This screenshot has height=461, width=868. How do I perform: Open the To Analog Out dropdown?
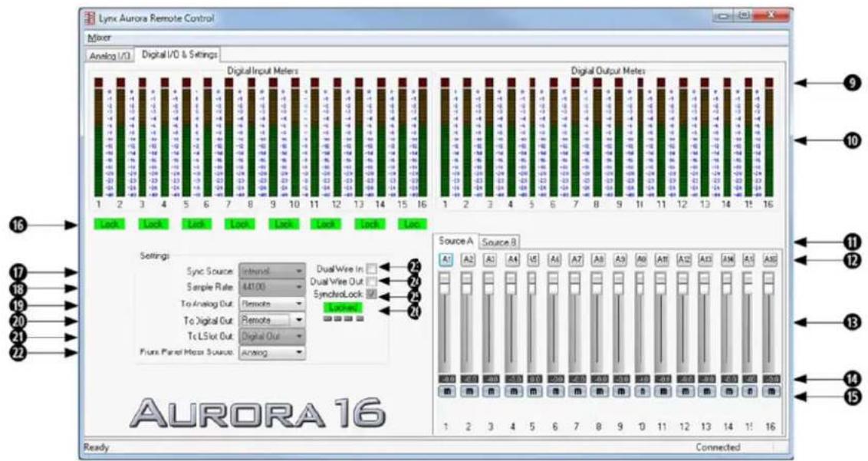[x=271, y=305]
